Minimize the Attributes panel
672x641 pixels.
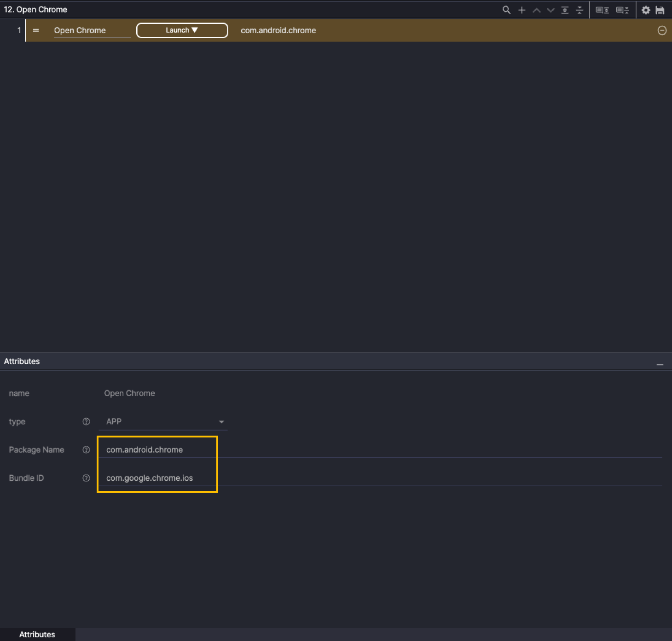(x=660, y=364)
